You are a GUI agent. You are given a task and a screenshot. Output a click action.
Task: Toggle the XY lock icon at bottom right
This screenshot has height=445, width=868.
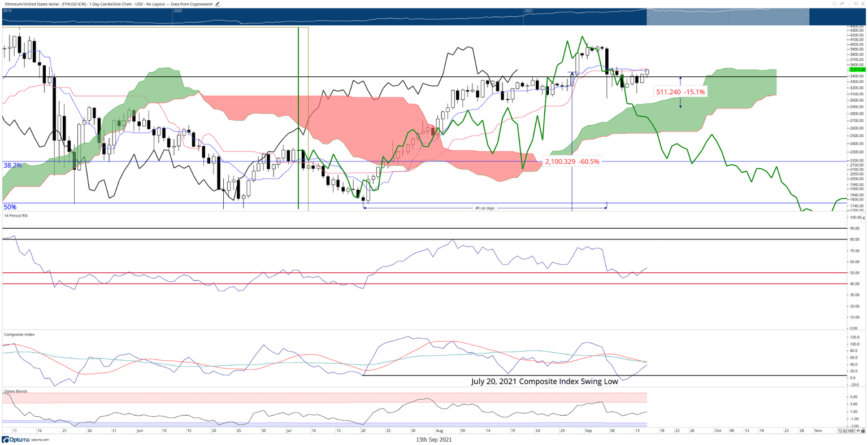click(x=860, y=431)
